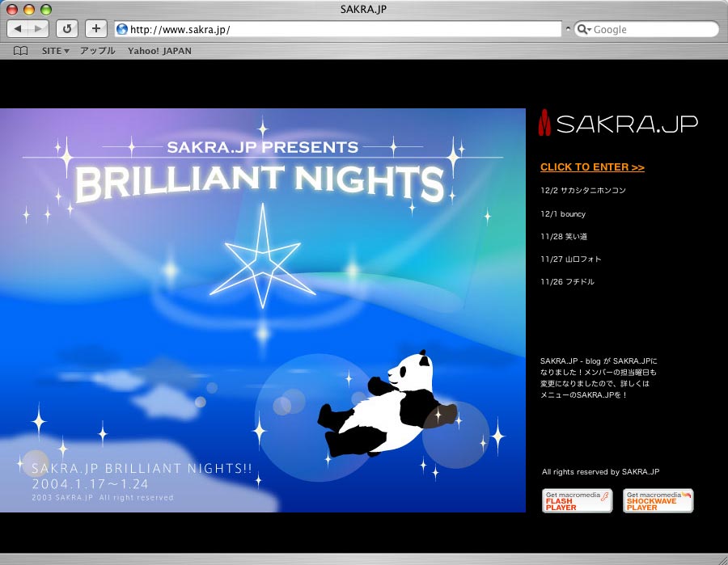Open the bookmarks library book icon
Viewport: 728px width, 565px height.
coord(20,51)
